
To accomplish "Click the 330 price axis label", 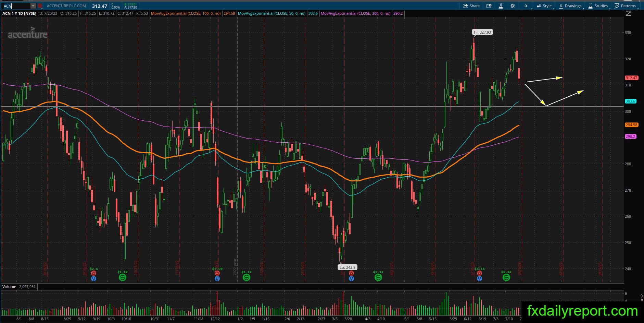I will coord(628,33).
